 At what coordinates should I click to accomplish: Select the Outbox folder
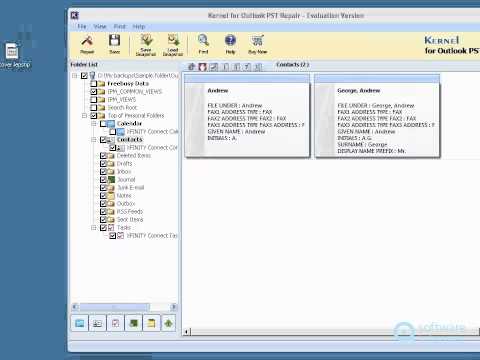(126, 204)
